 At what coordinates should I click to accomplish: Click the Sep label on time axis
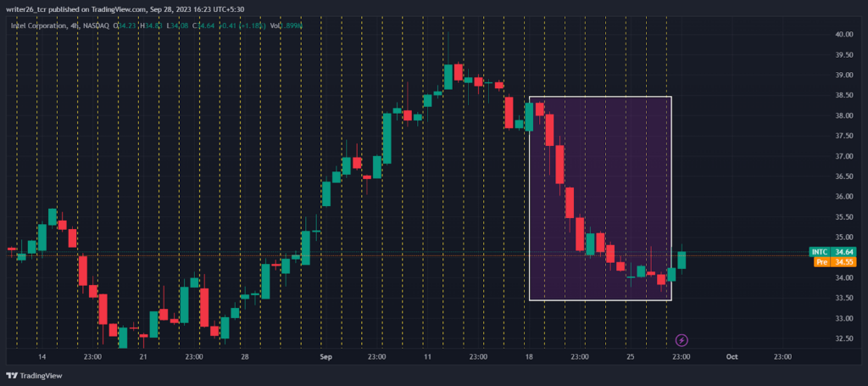tap(325, 357)
